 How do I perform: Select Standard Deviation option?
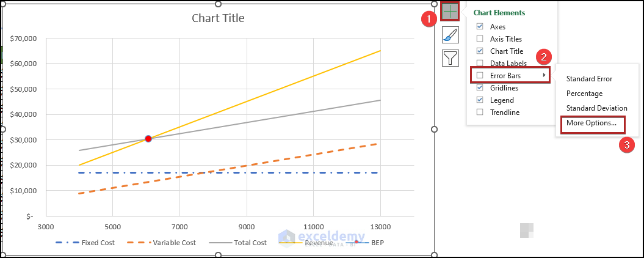[x=596, y=108]
